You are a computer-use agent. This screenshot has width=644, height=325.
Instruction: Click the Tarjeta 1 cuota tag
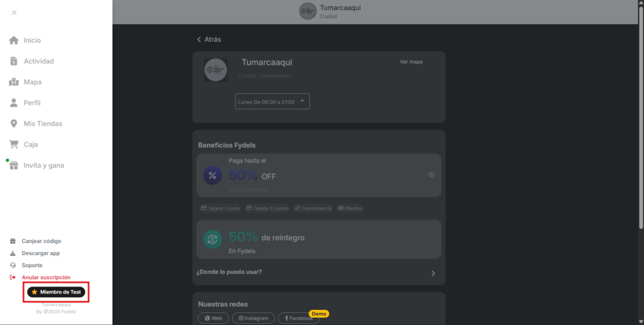tap(220, 208)
